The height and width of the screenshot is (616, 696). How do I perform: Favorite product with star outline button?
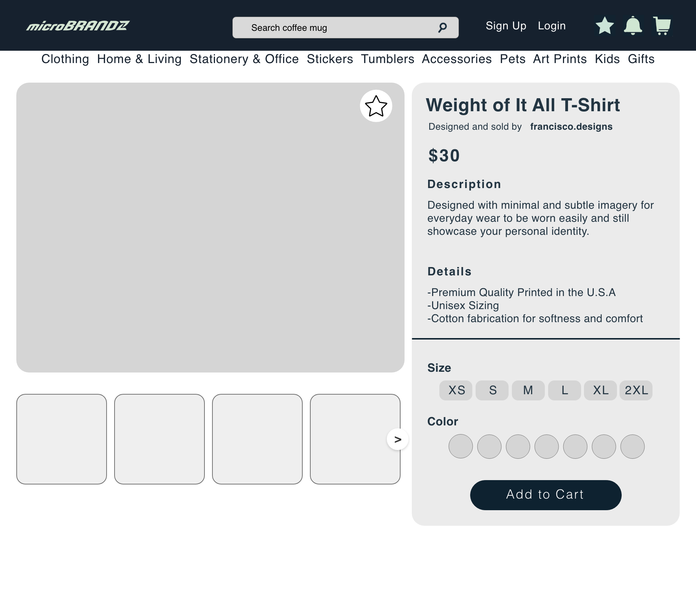[x=376, y=106]
